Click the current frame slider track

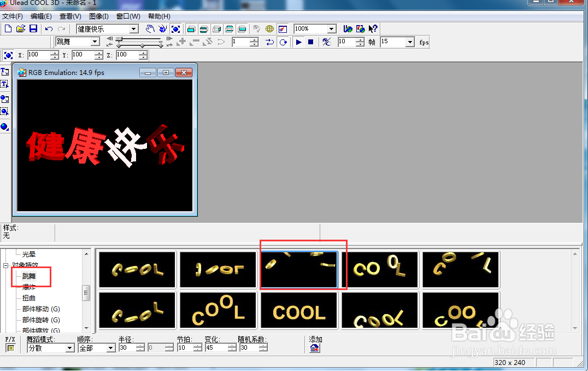pyautogui.click(x=139, y=39)
